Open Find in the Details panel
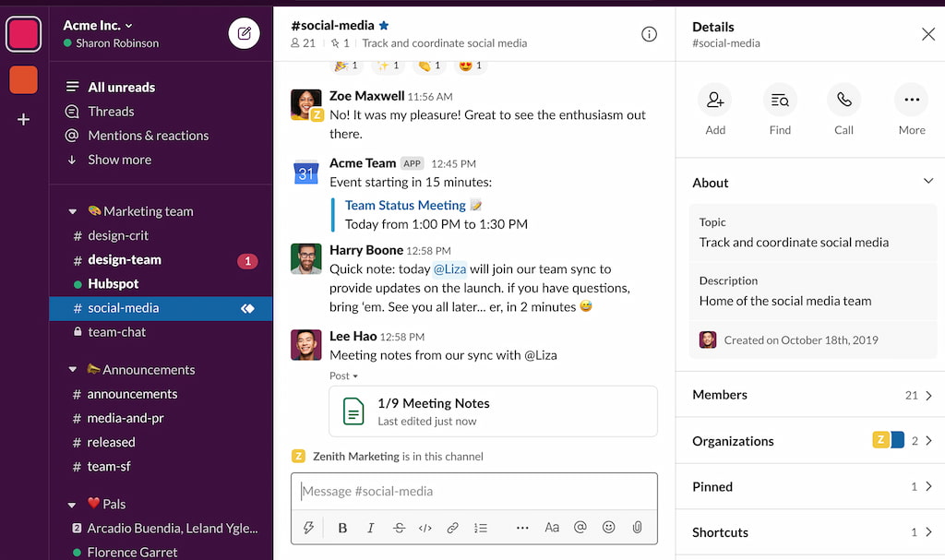945x560 pixels. pos(780,100)
